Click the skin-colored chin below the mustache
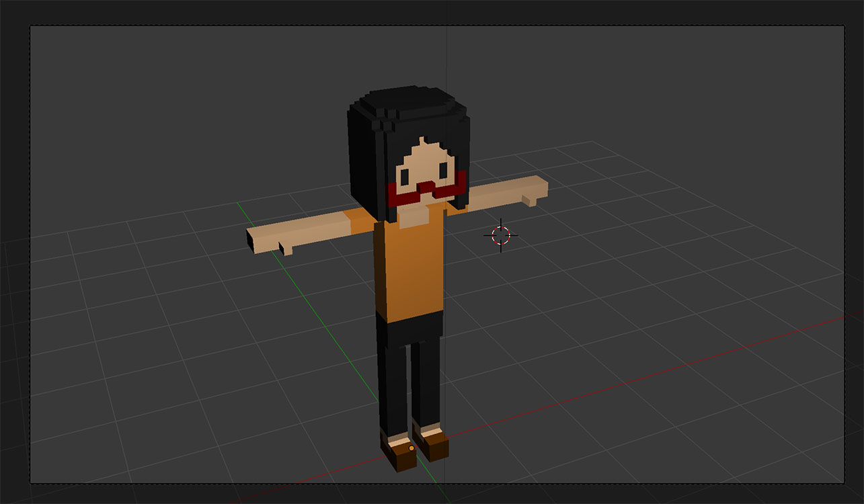 tap(415, 215)
